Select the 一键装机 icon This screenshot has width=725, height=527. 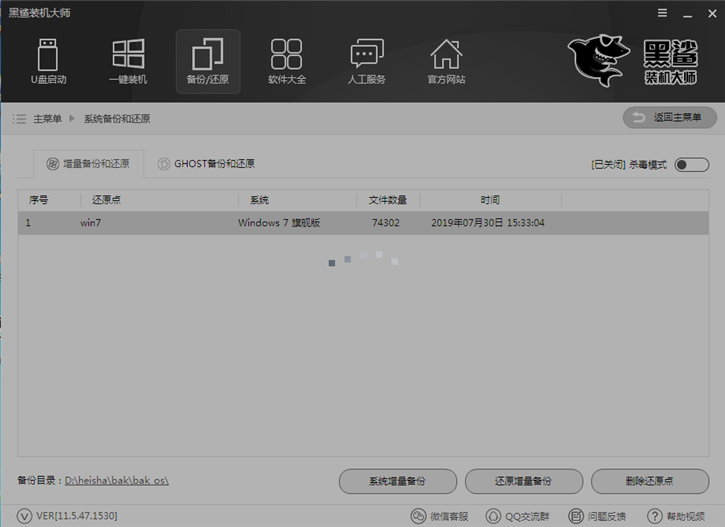128,60
